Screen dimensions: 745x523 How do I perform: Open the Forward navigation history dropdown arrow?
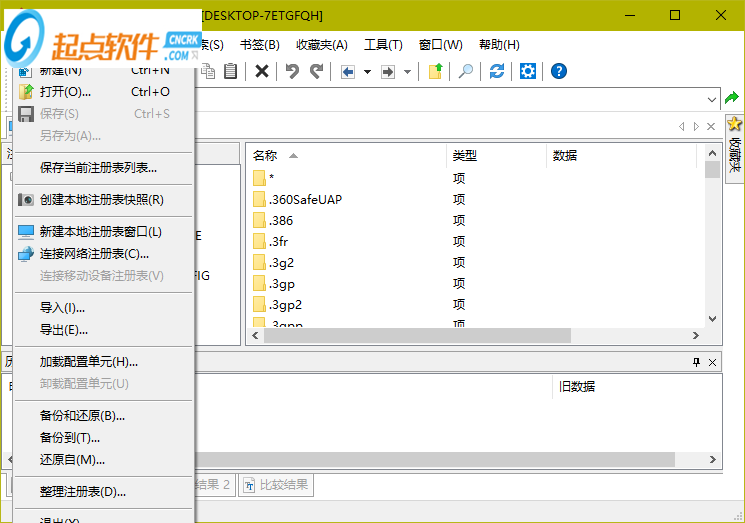pyautogui.click(x=407, y=72)
